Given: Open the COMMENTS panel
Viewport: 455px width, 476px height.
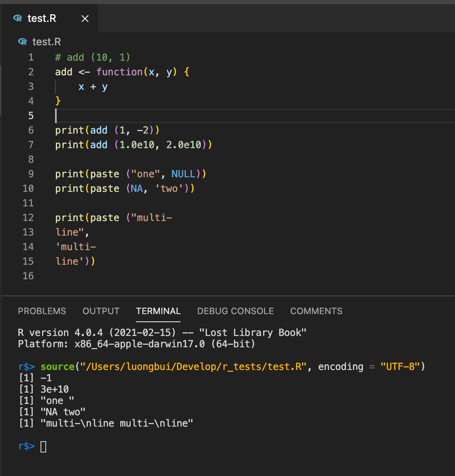Looking at the screenshot, I should (x=316, y=311).
